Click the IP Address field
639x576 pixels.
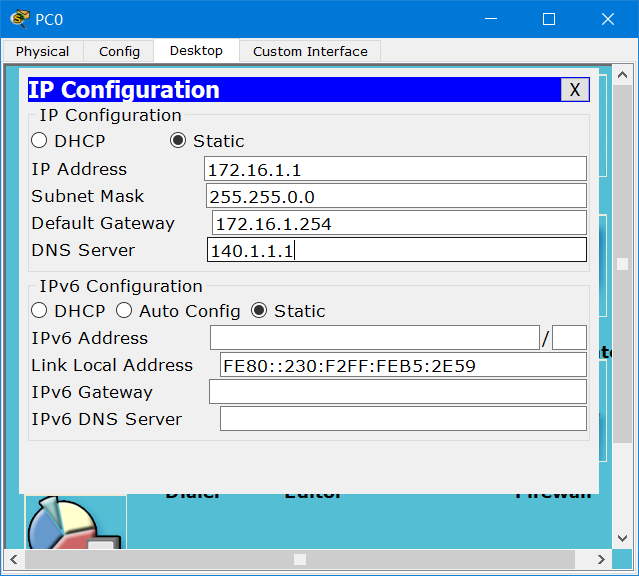click(395, 169)
